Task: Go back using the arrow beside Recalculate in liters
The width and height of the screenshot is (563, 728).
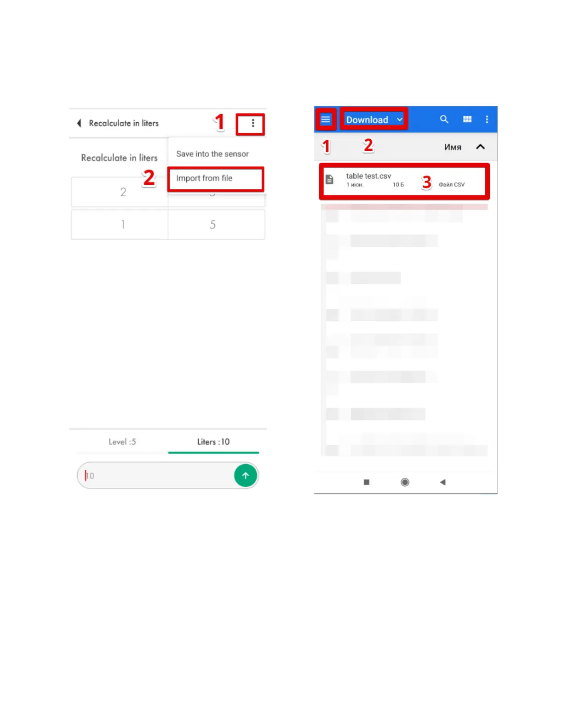Action: click(x=79, y=123)
